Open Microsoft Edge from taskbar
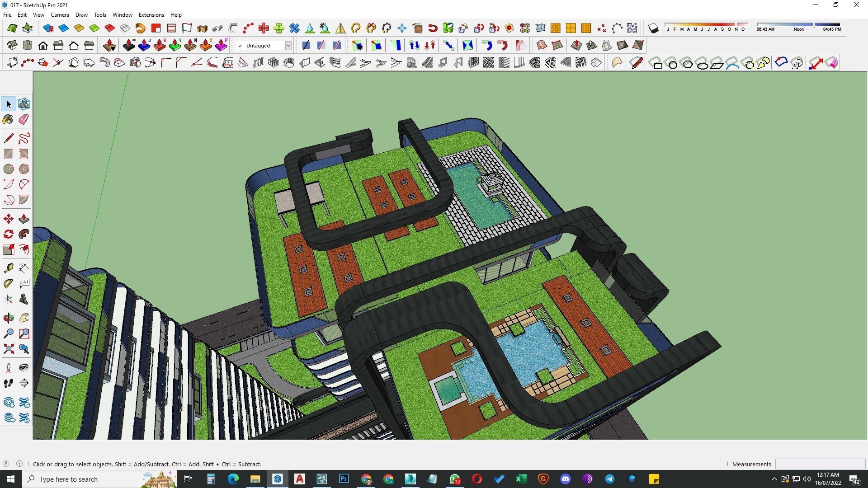The image size is (868, 488). click(x=233, y=479)
